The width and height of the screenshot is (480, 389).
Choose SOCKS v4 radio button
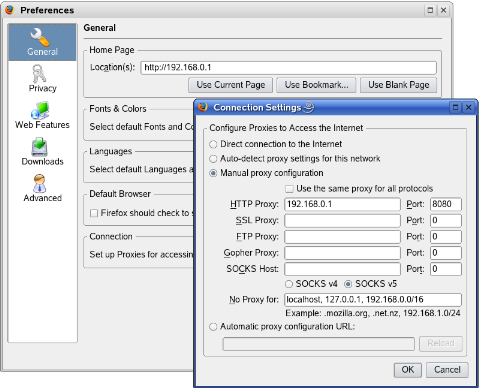coord(289,284)
